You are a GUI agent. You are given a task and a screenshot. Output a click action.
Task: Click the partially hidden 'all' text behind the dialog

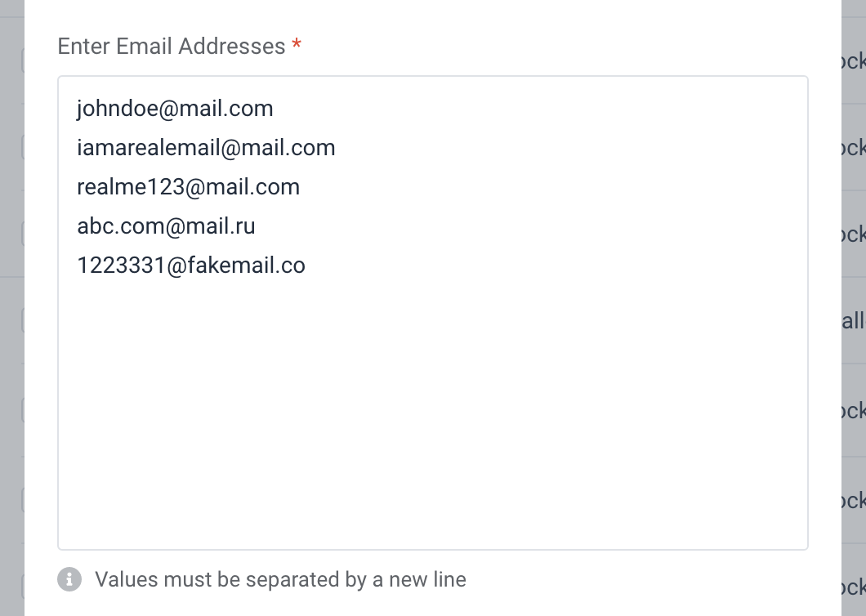(x=853, y=321)
